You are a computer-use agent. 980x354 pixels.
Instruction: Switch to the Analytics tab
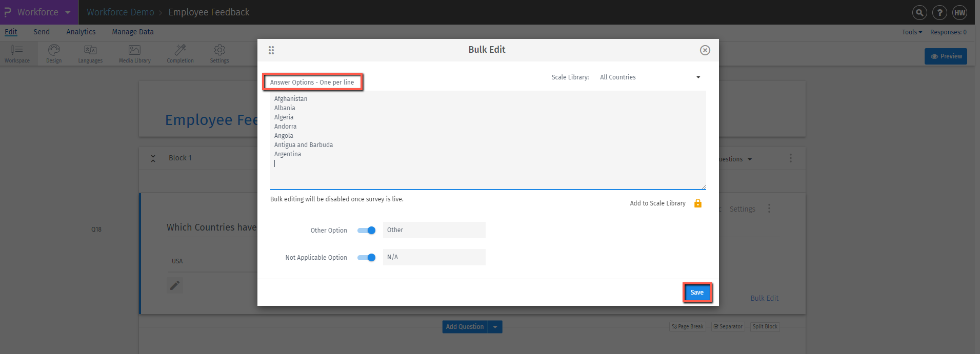pos(81,32)
